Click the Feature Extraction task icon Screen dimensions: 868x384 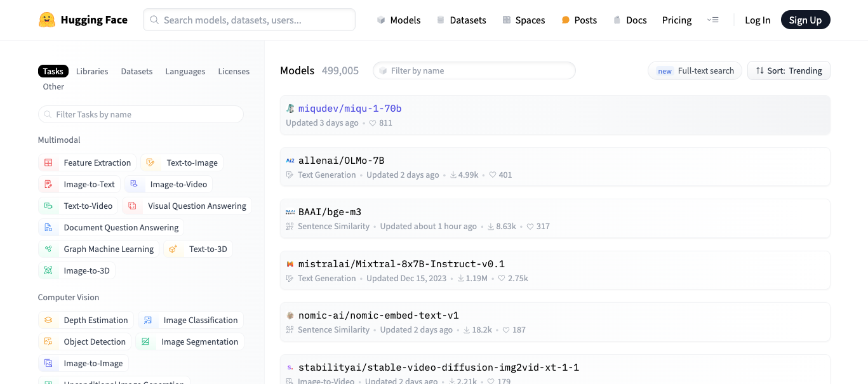48,162
